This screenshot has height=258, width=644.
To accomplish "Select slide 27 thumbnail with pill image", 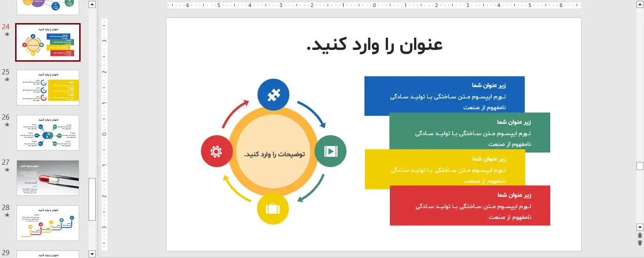I will pyautogui.click(x=48, y=178).
